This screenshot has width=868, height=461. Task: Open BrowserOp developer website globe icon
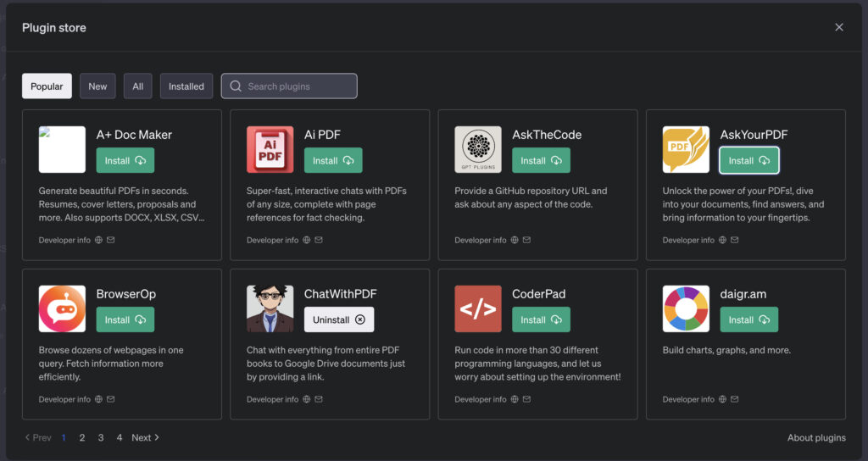(x=98, y=399)
